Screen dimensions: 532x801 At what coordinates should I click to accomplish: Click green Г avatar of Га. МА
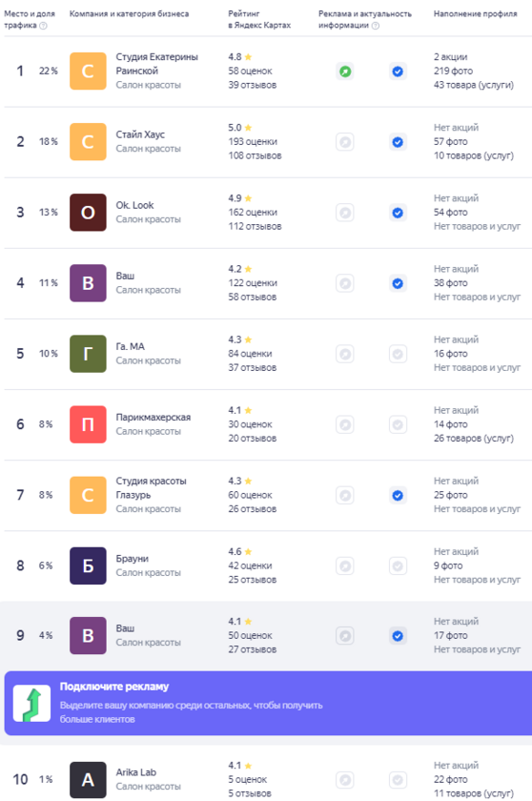88,354
